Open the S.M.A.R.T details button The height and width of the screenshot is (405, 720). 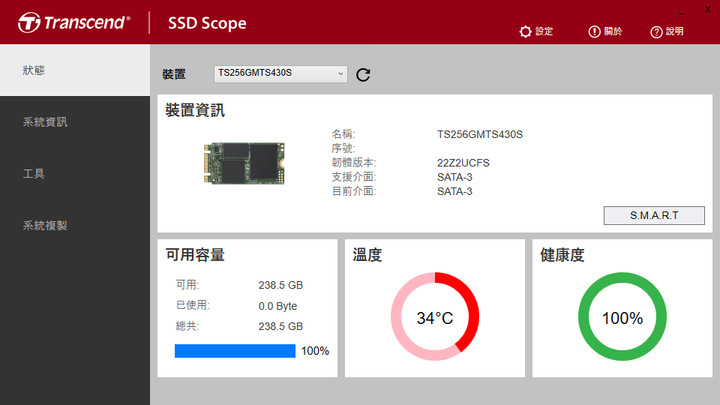coord(654,215)
